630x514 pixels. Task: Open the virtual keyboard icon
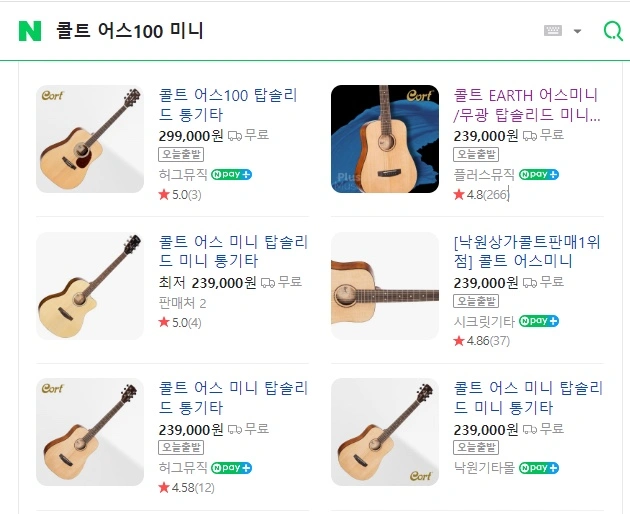tap(553, 31)
